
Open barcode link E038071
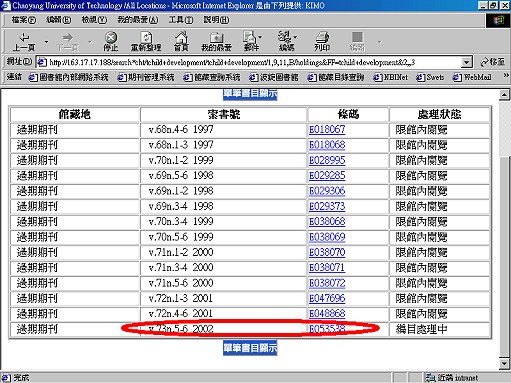tap(327, 268)
